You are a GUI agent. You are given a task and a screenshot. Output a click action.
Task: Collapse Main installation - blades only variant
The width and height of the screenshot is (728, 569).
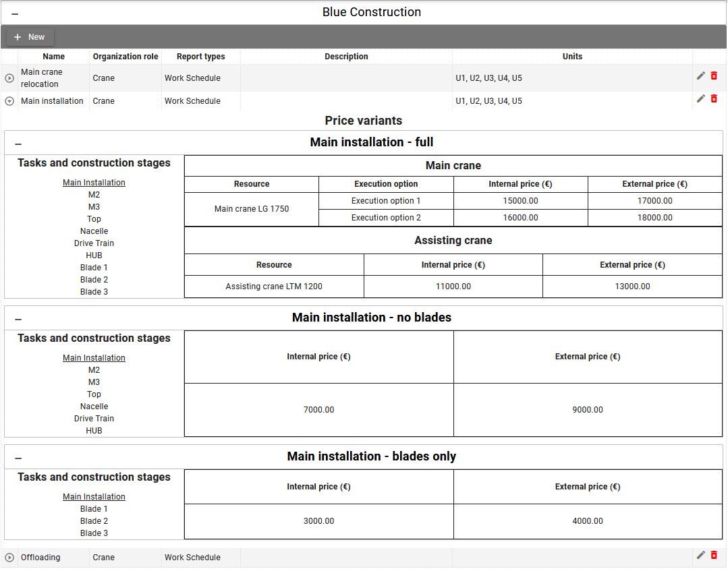tap(18, 458)
